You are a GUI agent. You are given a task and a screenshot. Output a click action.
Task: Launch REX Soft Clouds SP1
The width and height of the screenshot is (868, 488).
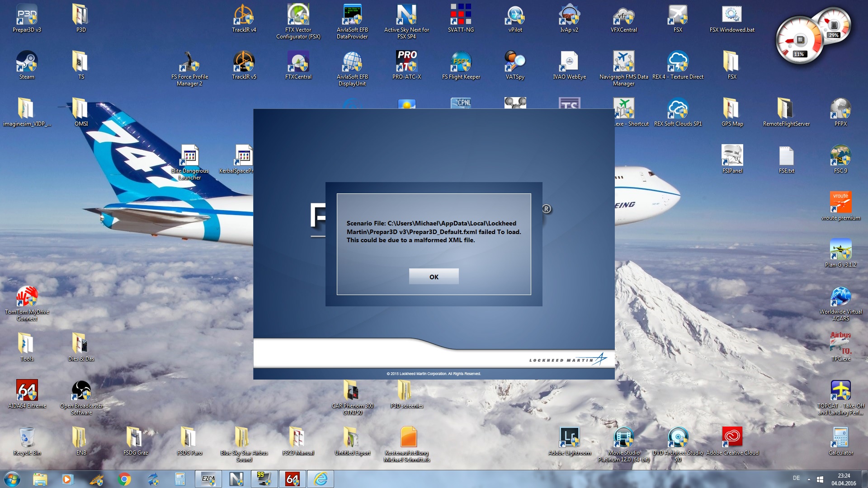tap(678, 112)
